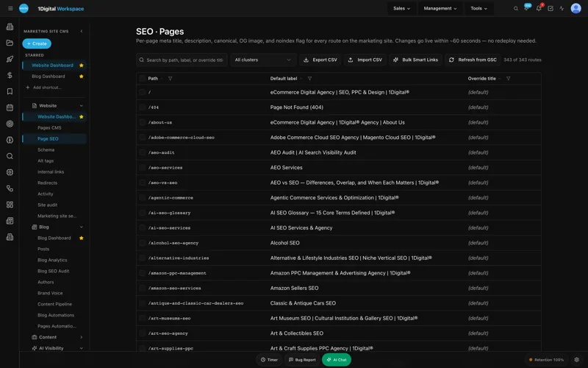
Task: Click the filter icon next to Default label
Action: click(309, 79)
